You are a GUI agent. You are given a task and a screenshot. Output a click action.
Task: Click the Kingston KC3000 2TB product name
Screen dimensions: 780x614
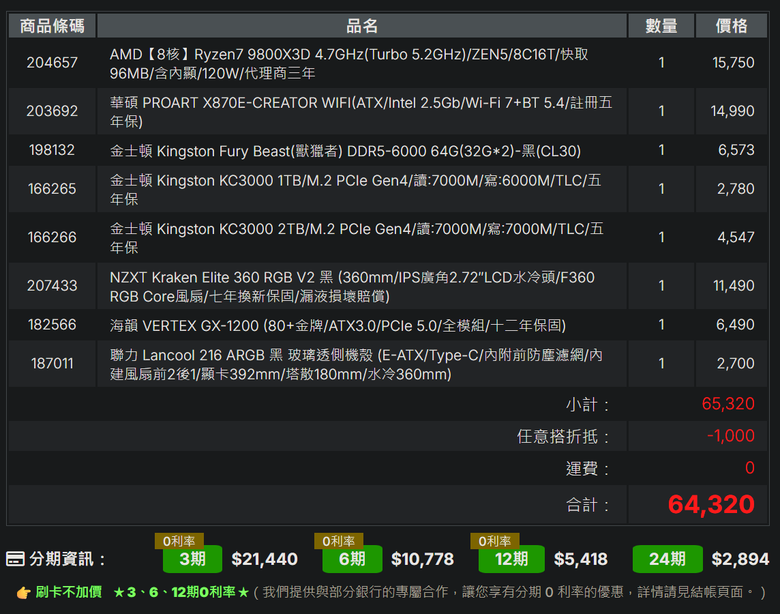pos(357,238)
